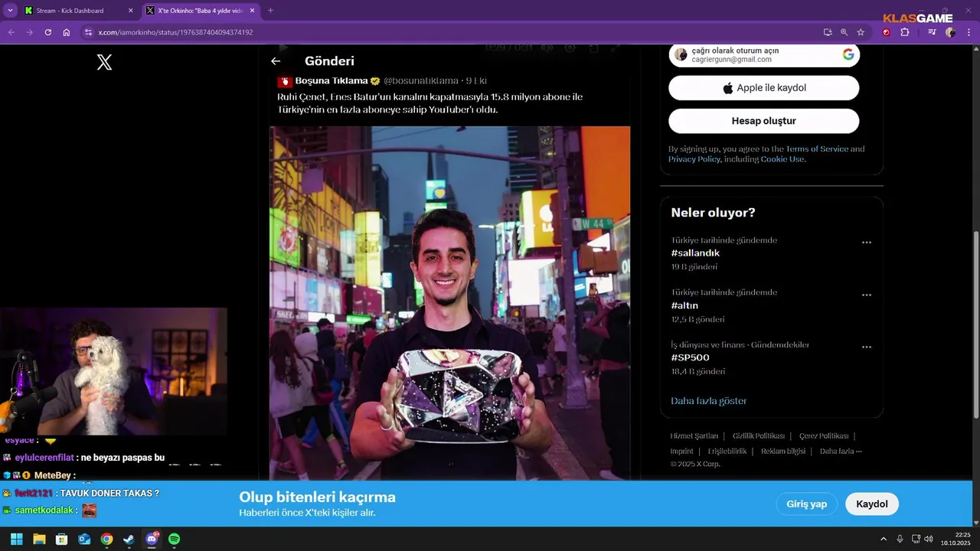Open Privacy Policy link
980x551 pixels.
[x=694, y=159]
